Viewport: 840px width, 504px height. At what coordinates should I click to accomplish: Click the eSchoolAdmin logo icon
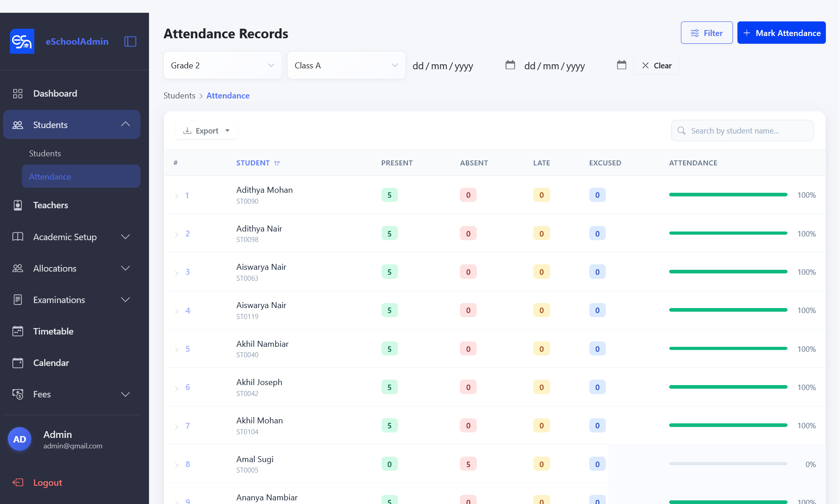coord(22,41)
